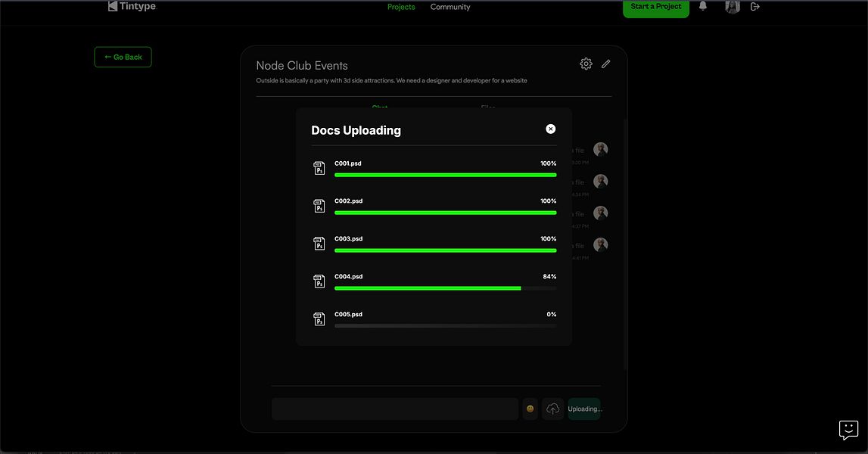Click the 0% upload value

coord(552,314)
